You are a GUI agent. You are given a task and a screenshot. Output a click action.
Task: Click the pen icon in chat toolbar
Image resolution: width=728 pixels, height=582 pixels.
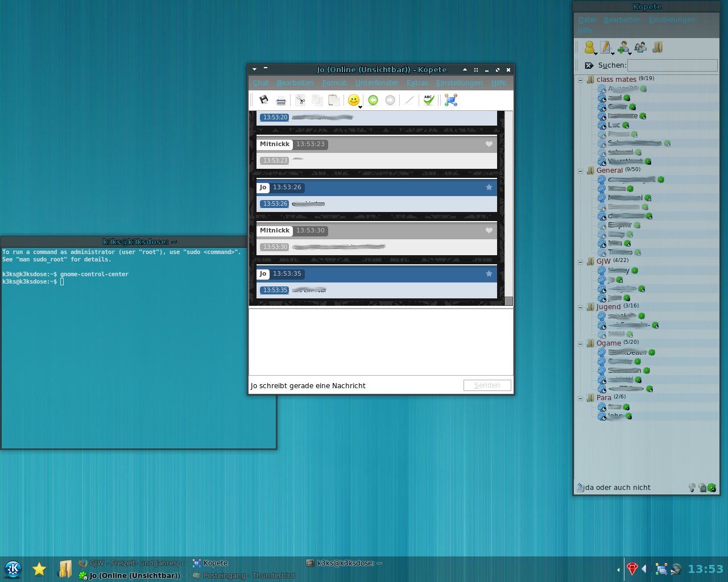pyautogui.click(x=409, y=100)
